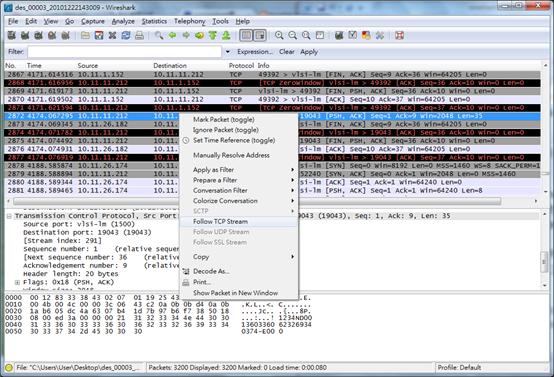Choose Decode As... menu entry
The height and width of the screenshot is (377, 554).
click(x=211, y=271)
